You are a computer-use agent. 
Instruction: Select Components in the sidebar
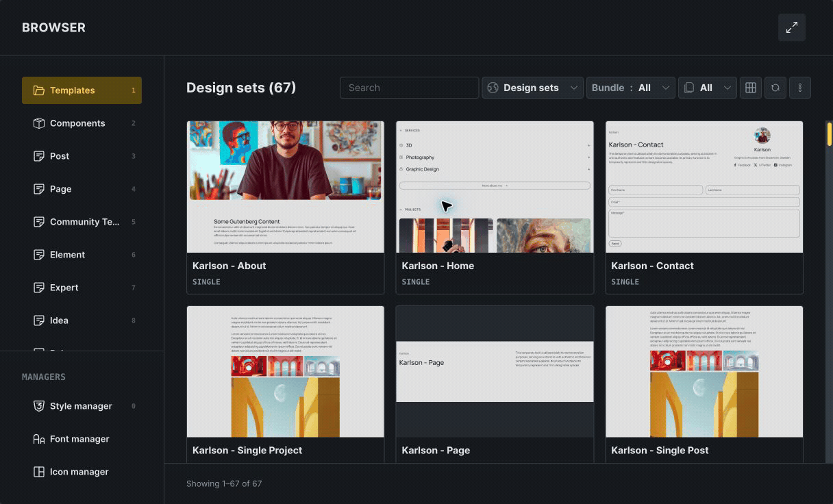tap(82, 123)
